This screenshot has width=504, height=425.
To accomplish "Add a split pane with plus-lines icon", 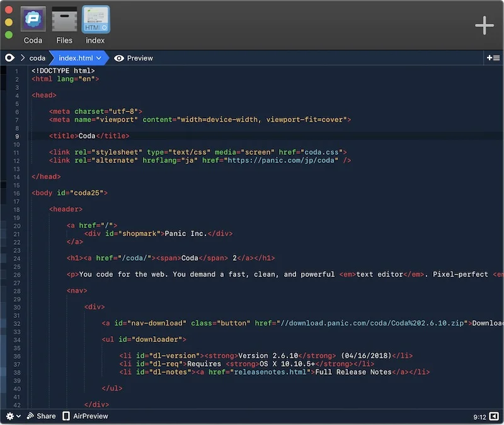I will pos(493,58).
